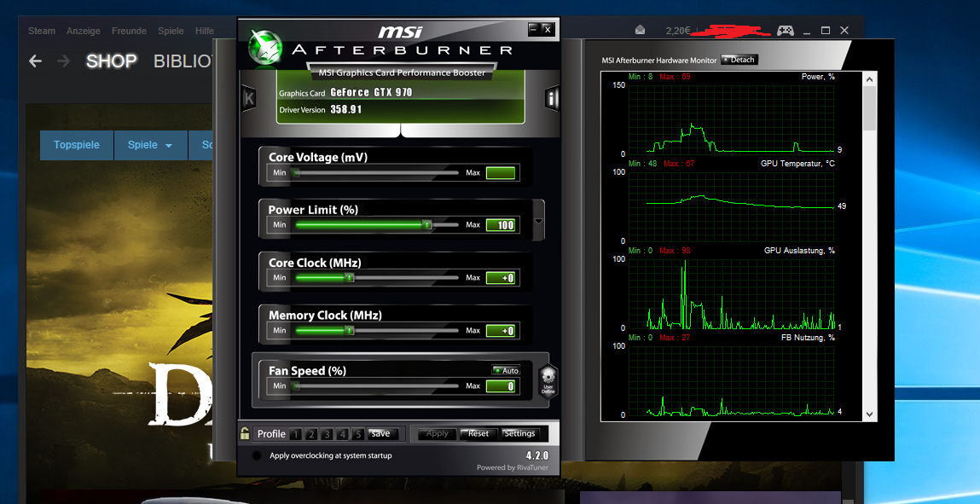Click the Core Voltage slider handle
Screen dimensions: 980x504
click(296, 173)
